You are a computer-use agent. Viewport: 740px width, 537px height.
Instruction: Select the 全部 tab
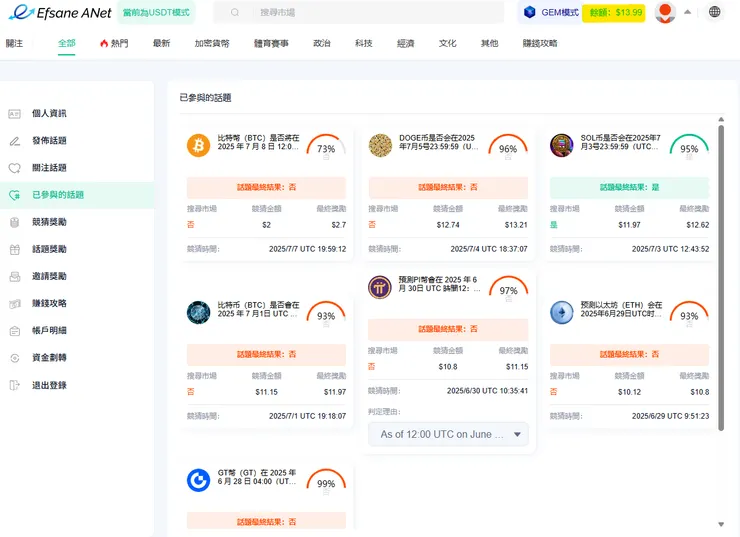(67, 43)
